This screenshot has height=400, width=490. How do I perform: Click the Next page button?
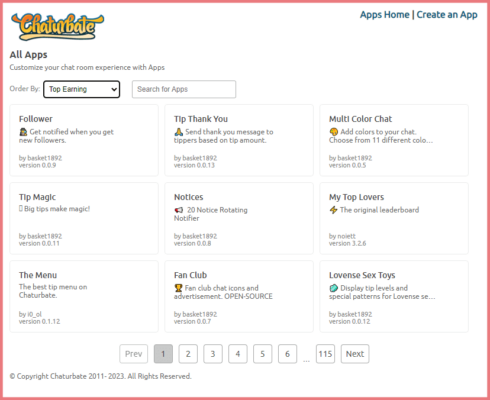(355, 354)
